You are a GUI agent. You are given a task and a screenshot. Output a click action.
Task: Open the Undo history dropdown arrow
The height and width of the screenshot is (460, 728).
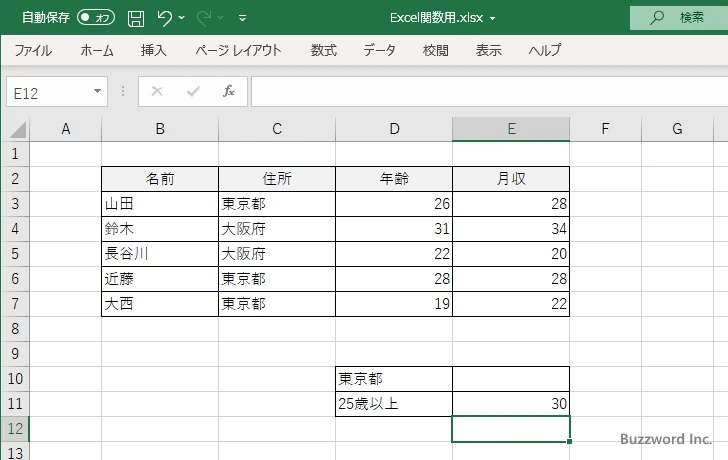(182, 18)
